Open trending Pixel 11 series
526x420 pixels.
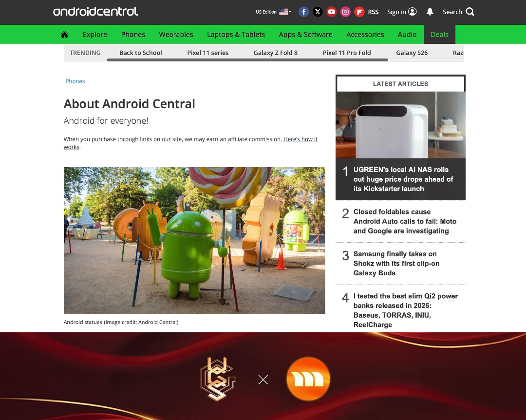(x=207, y=53)
